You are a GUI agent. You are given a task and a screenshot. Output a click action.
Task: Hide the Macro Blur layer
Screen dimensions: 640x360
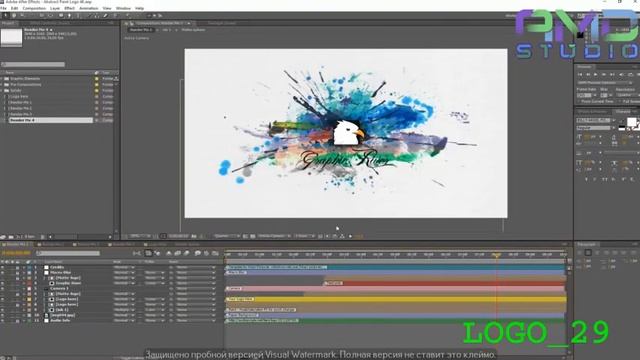click(2, 273)
